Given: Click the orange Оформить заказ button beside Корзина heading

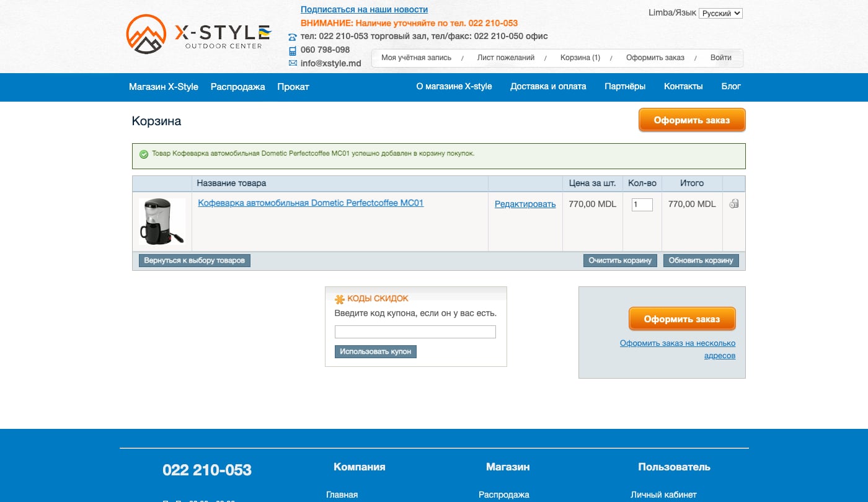Looking at the screenshot, I should (692, 120).
